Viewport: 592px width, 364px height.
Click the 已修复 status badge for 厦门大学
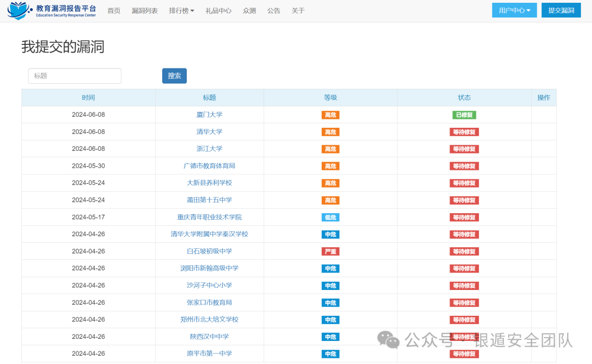pos(464,115)
